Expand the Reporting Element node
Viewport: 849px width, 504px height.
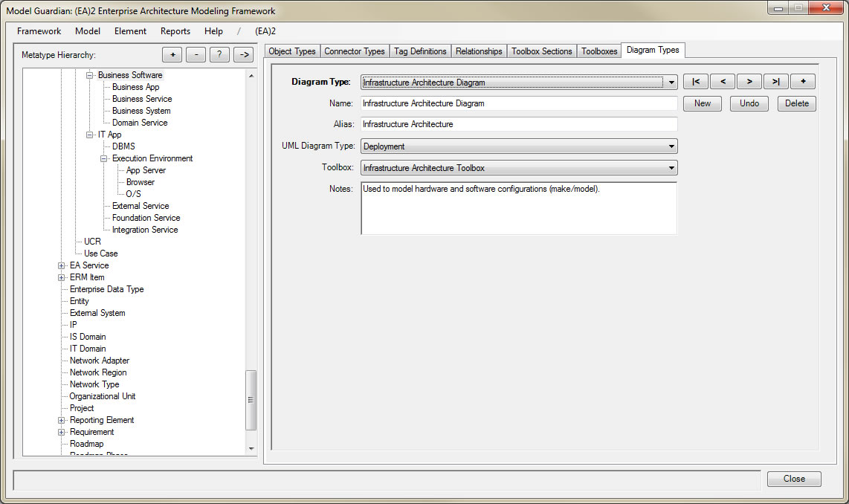tap(62, 421)
